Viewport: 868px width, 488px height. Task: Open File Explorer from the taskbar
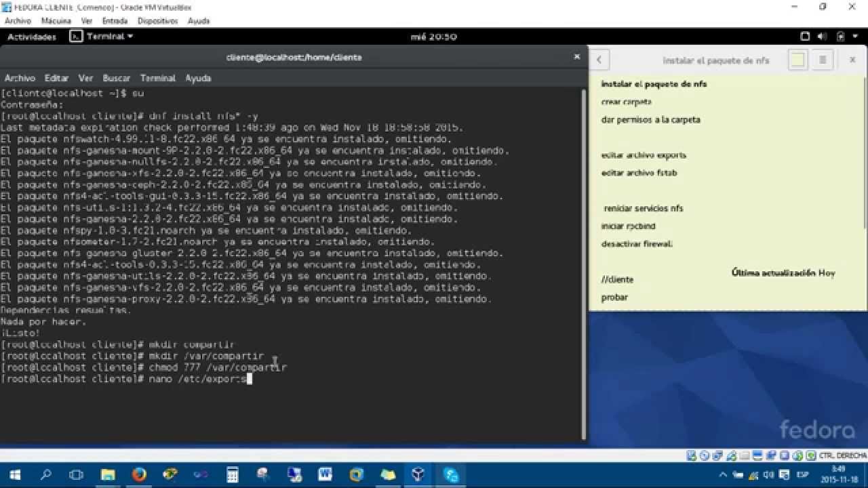(x=108, y=474)
